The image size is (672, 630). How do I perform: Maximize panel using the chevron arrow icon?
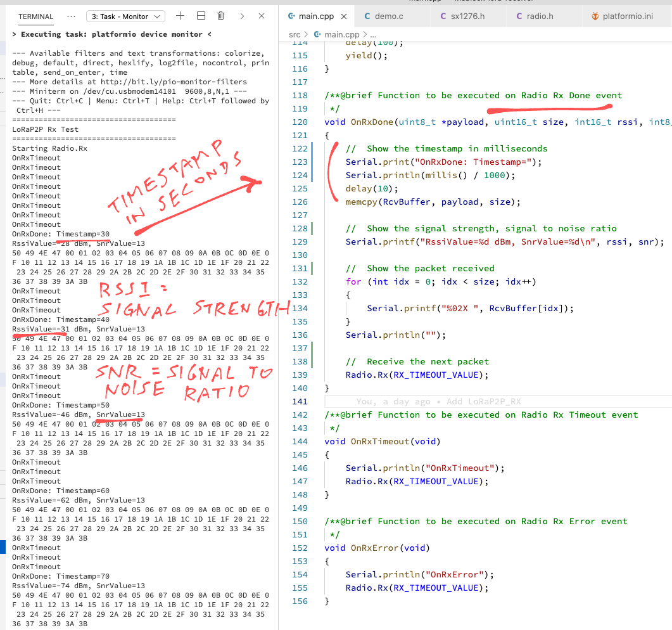click(241, 16)
